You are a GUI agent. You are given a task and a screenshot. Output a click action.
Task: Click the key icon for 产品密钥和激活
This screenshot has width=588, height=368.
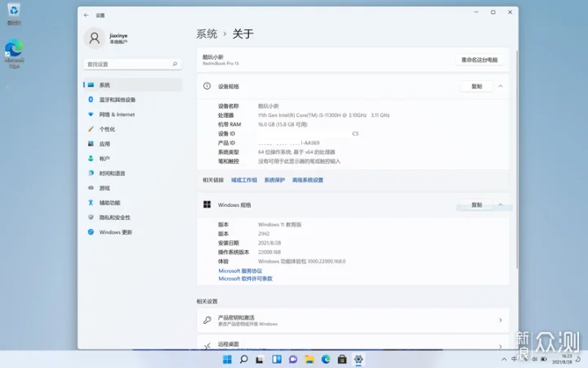coord(207,320)
